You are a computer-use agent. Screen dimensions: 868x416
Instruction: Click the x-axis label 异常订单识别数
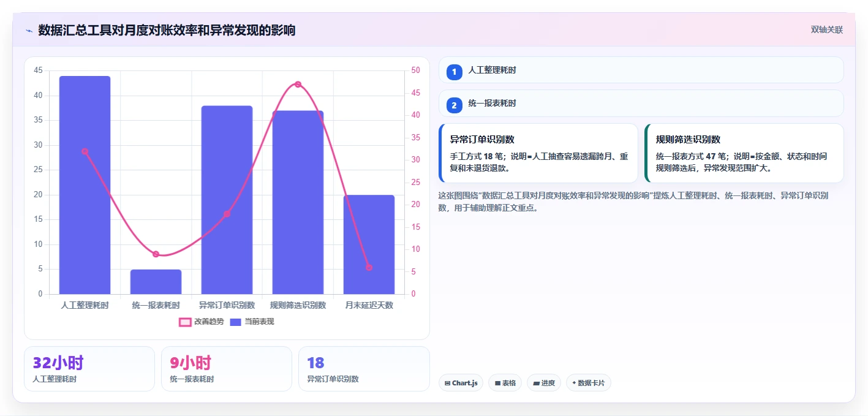click(227, 305)
